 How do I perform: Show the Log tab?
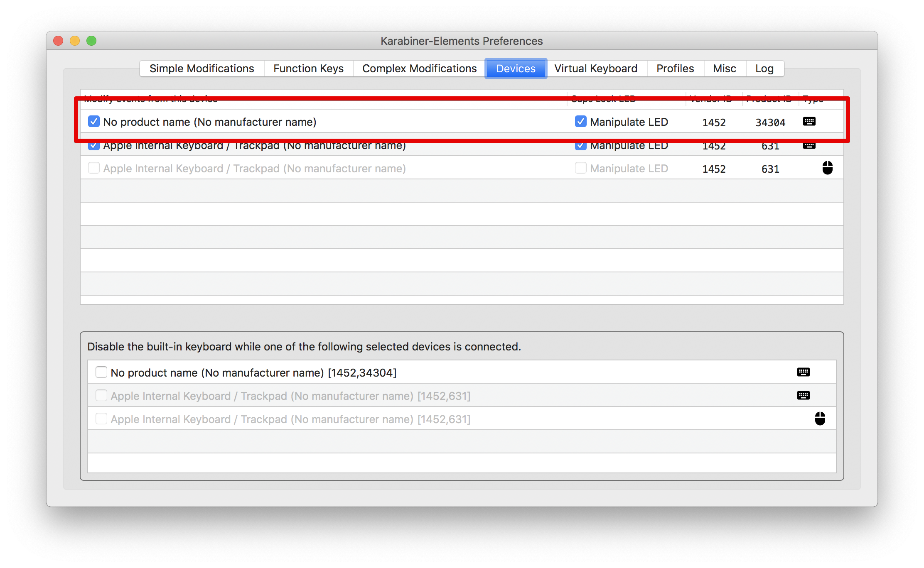tap(764, 69)
